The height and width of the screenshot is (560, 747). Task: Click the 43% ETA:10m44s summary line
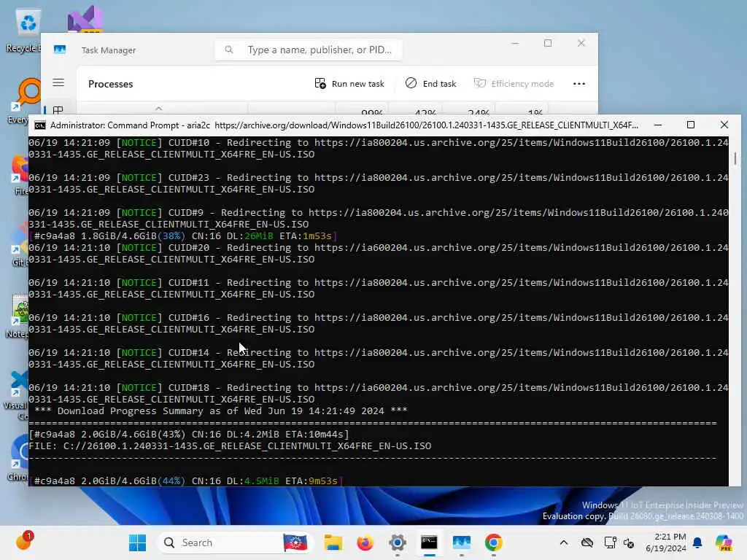(x=189, y=435)
